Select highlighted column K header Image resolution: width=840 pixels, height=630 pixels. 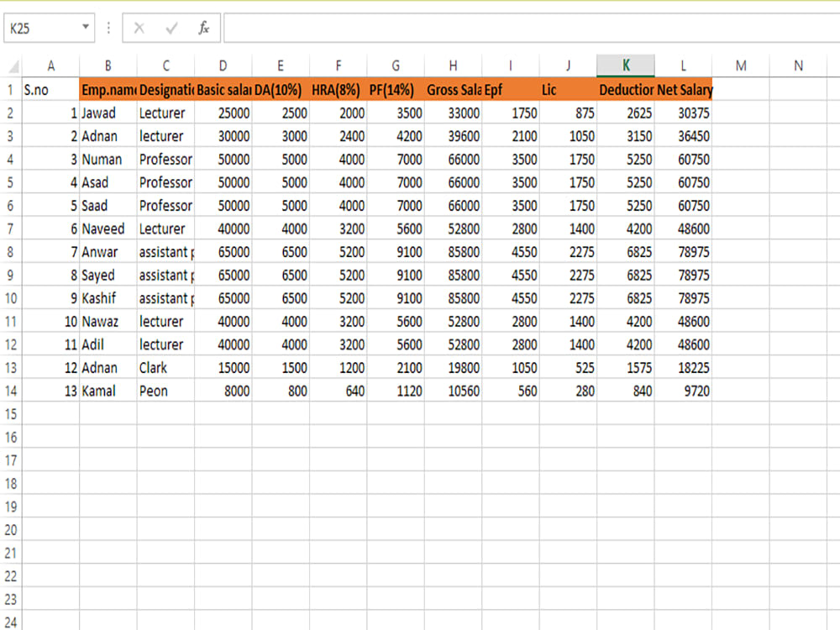[x=626, y=66]
